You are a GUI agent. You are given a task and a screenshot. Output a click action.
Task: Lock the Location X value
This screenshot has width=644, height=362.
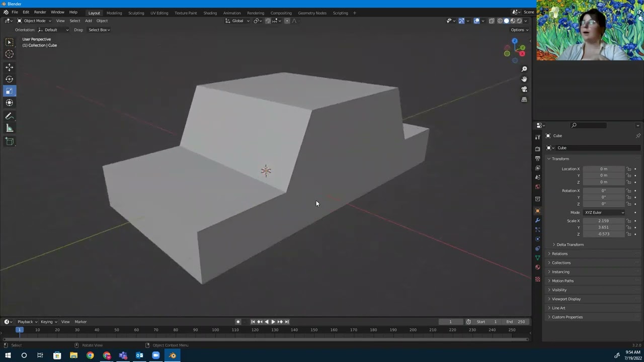[629, 169]
